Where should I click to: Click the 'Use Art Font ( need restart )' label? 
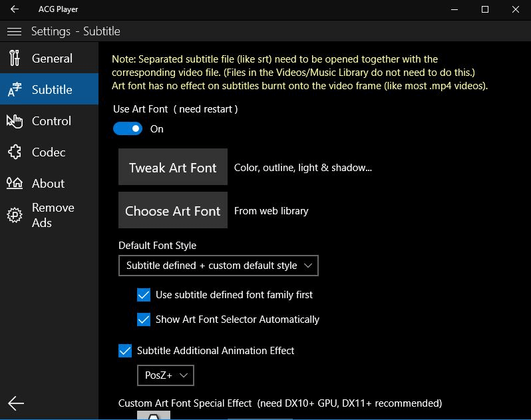(x=176, y=109)
